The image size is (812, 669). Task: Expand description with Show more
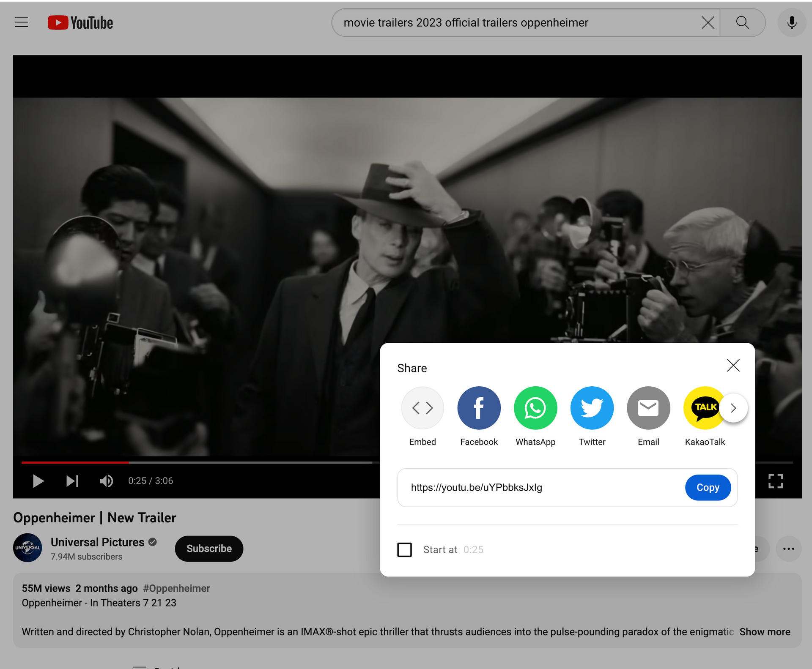click(765, 631)
